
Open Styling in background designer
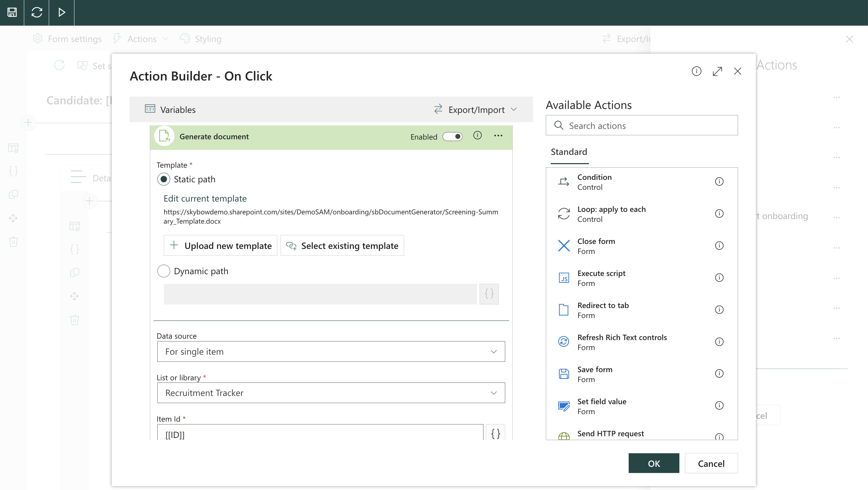pyautogui.click(x=201, y=39)
